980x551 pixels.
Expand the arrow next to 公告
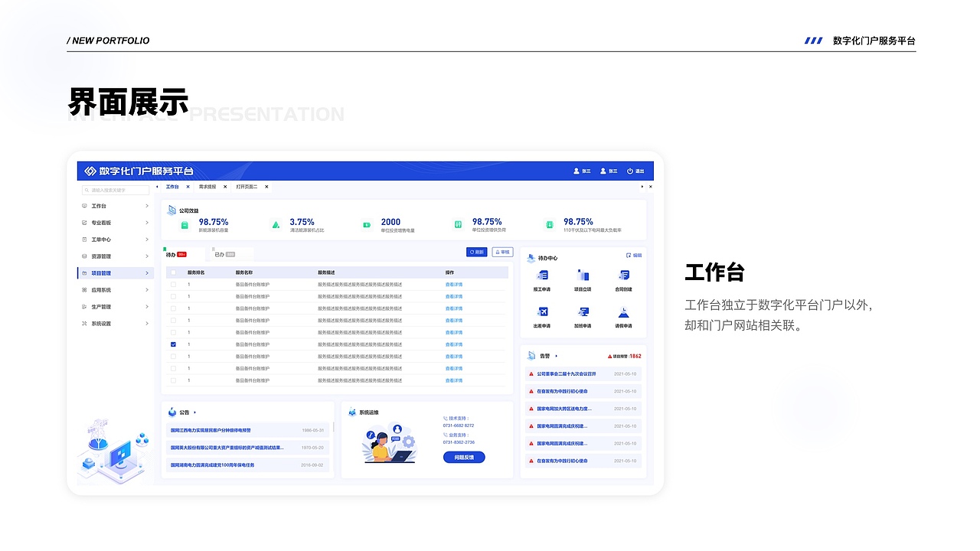(x=195, y=412)
